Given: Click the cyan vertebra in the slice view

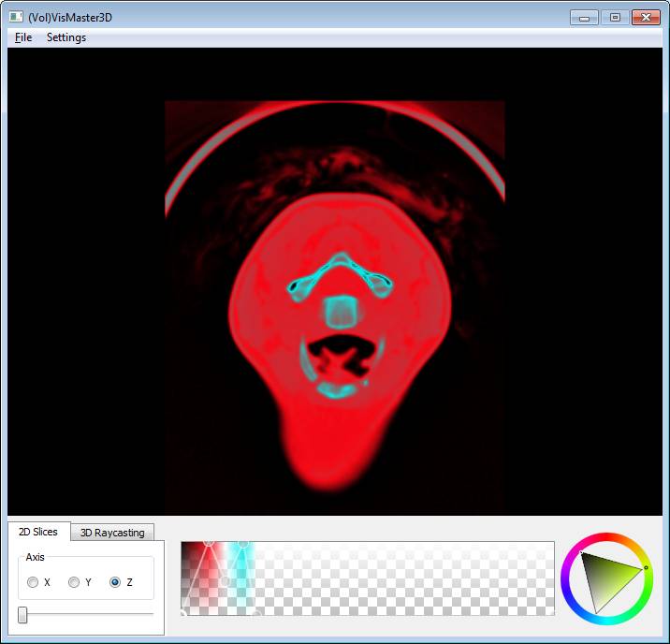Looking at the screenshot, I should pos(339,311).
